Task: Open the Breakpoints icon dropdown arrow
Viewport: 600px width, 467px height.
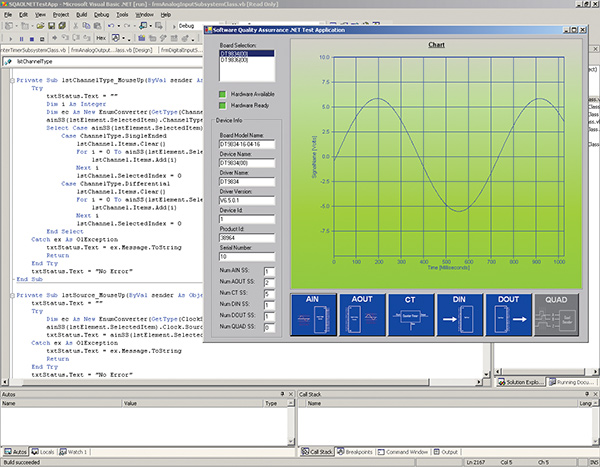Action: point(124,38)
